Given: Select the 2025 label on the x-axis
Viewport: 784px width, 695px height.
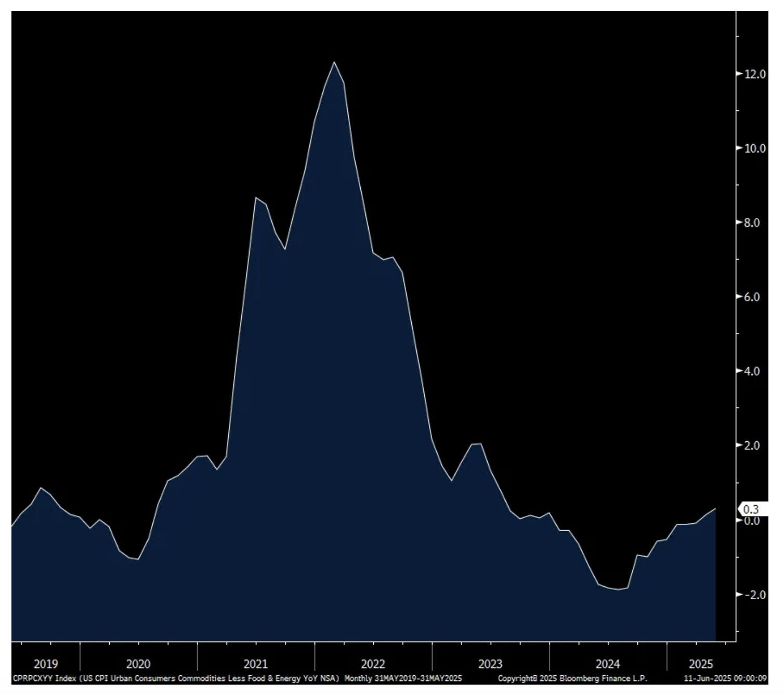Looking at the screenshot, I should (701, 664).
